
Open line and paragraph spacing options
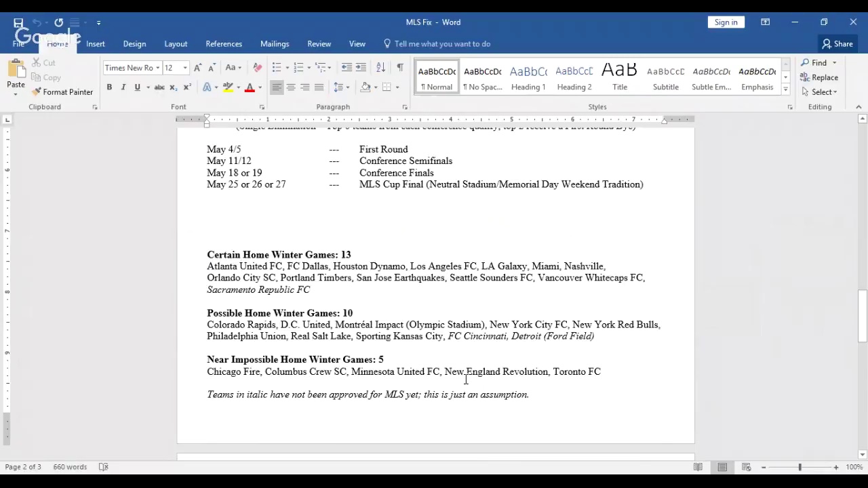click(x=338, y=87)
